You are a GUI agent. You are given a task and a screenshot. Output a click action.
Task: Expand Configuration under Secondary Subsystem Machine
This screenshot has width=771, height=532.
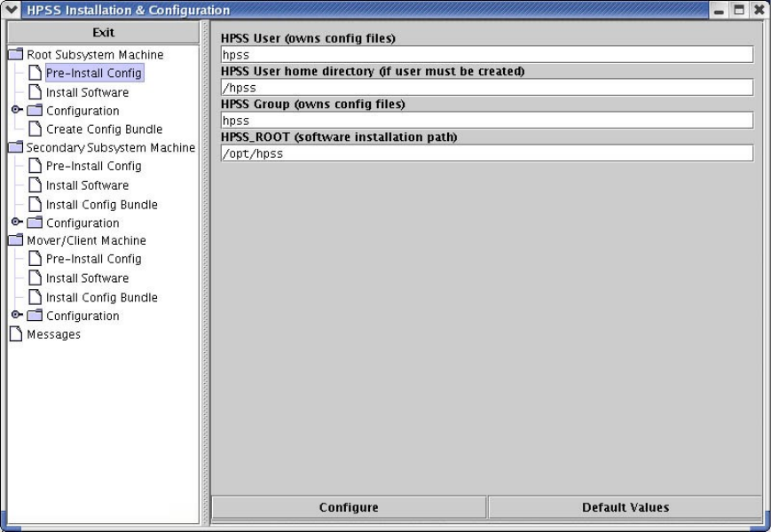(17, 222)
